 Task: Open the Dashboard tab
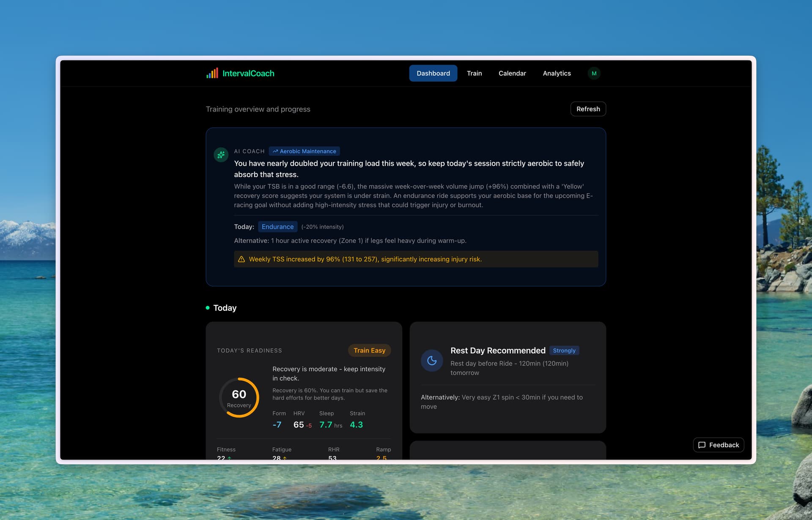click(x=433, y=73)
